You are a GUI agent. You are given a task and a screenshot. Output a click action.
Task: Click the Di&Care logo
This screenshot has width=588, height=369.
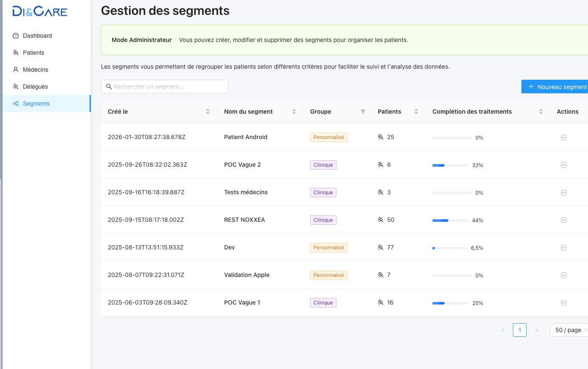coord(40,11)
